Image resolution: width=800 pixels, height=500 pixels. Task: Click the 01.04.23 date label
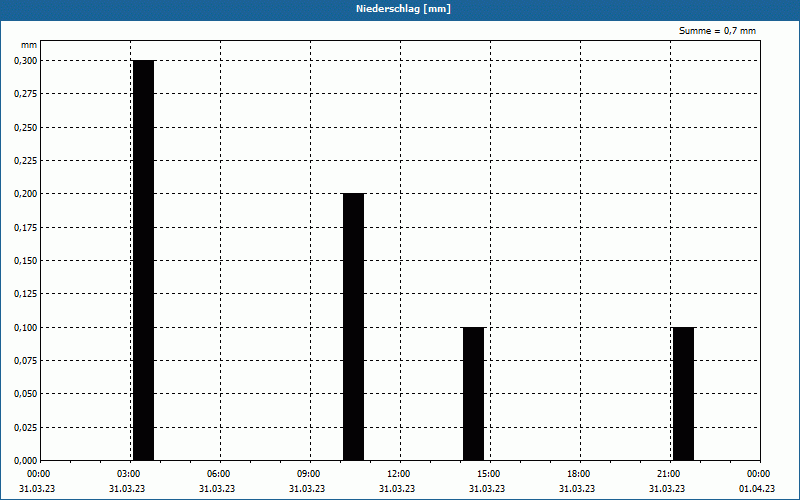tap(757, 489)
